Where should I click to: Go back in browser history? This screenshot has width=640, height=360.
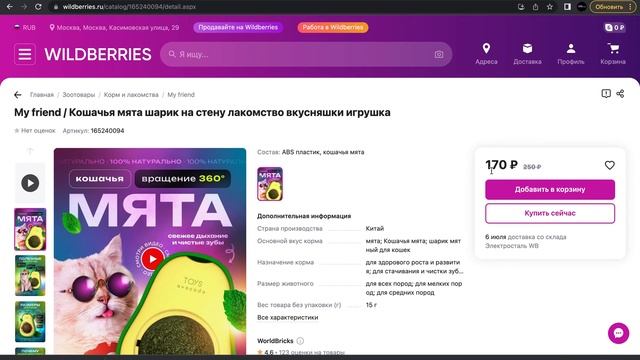pyautogui.click(x=10, y=7)
